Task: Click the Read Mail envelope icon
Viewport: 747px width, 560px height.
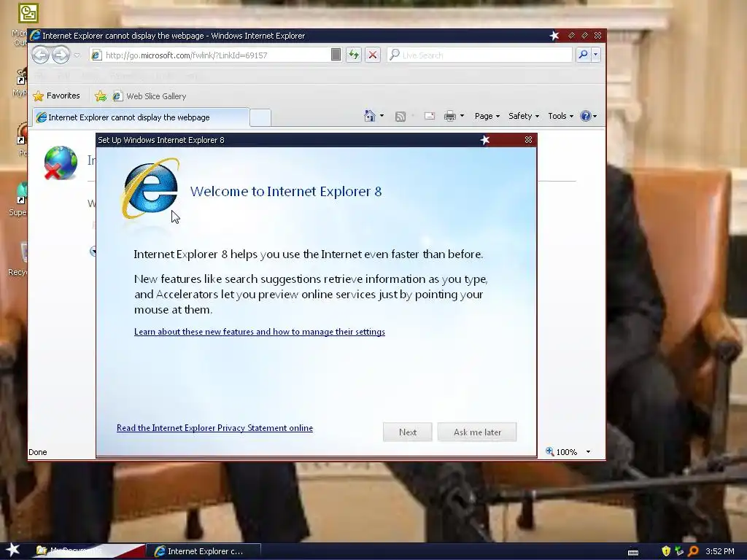Action: (429, 116)
